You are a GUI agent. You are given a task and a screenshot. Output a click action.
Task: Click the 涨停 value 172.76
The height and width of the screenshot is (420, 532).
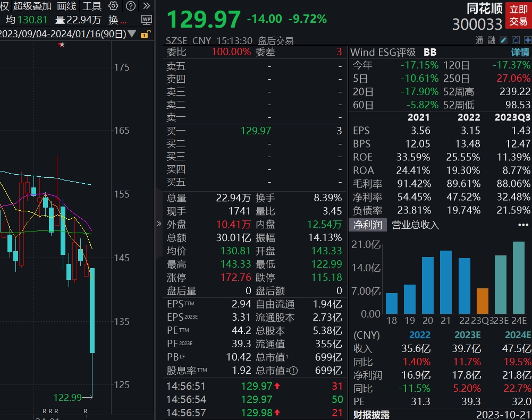click(236, 277)
